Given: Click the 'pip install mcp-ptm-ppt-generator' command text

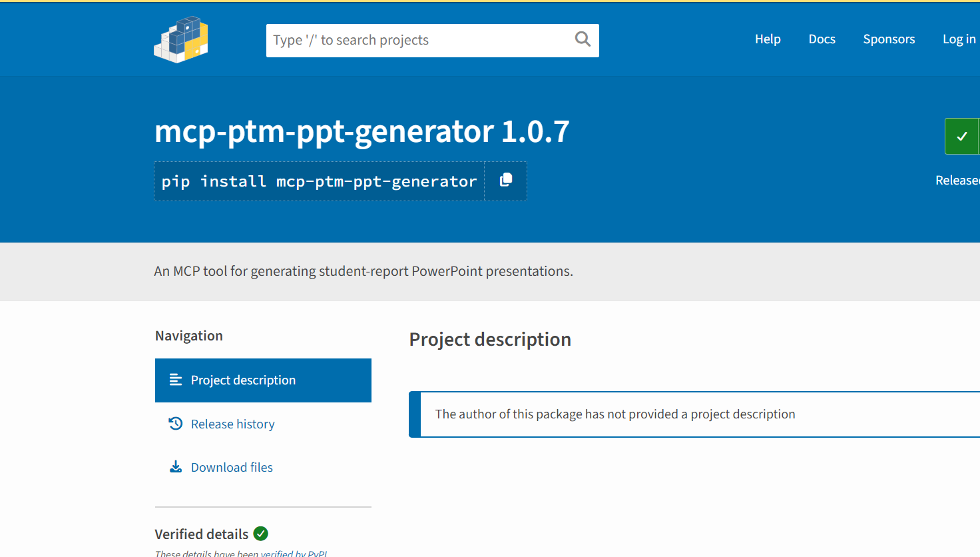Looking at the screenshot, I should point(319,181).
